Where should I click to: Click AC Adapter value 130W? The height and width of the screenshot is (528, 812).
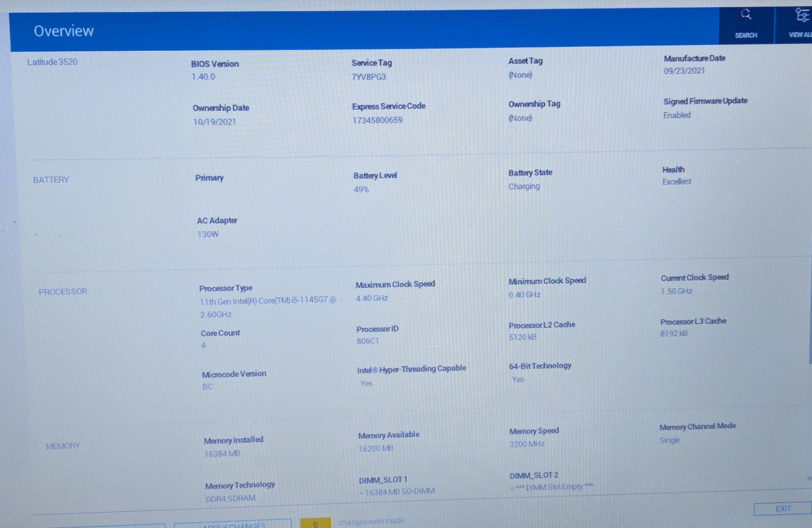[x=208, y=234]
